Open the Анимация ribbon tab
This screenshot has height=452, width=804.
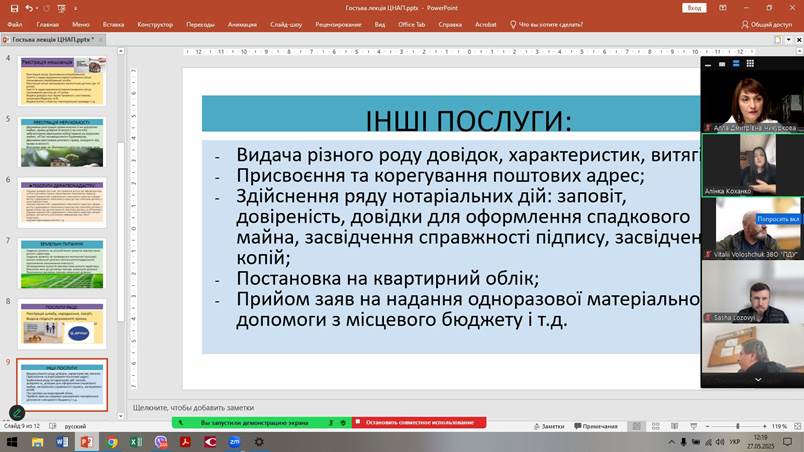[241, 23]
